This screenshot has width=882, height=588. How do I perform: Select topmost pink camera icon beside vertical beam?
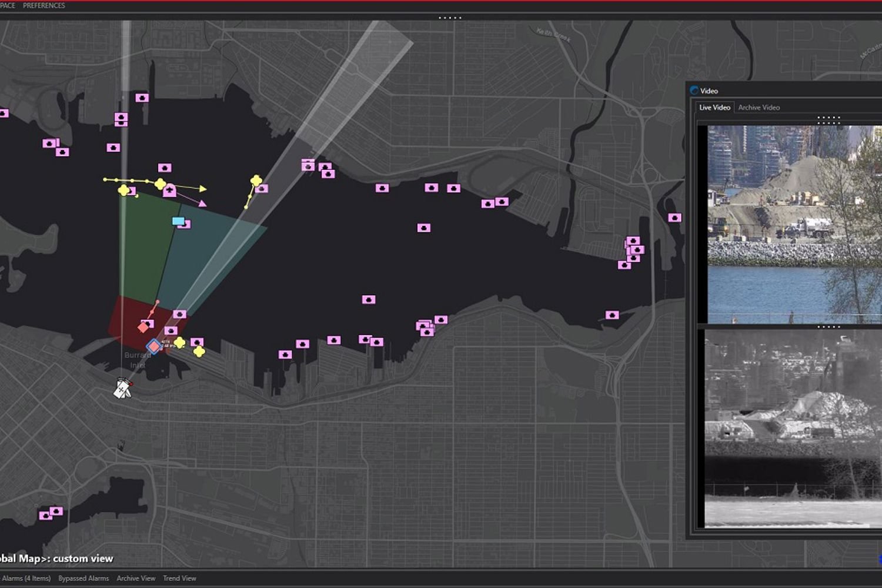[x=142, y=98]
